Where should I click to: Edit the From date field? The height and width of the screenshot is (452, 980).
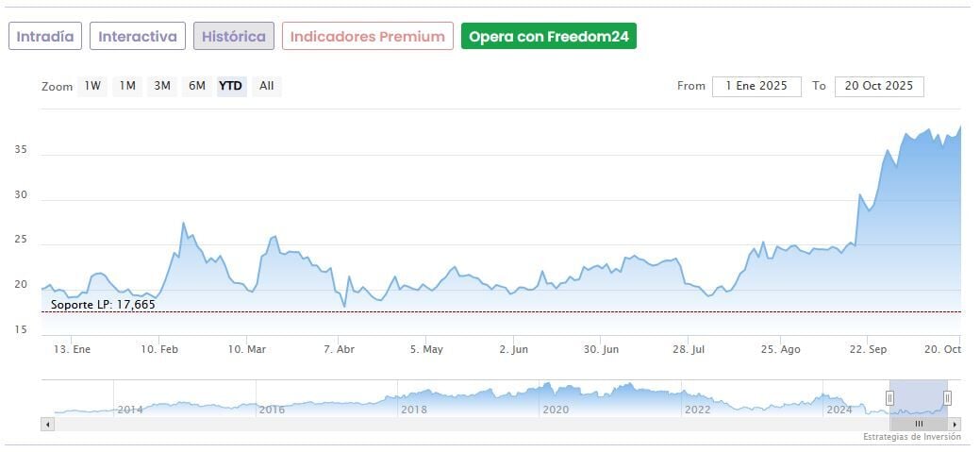756,86
